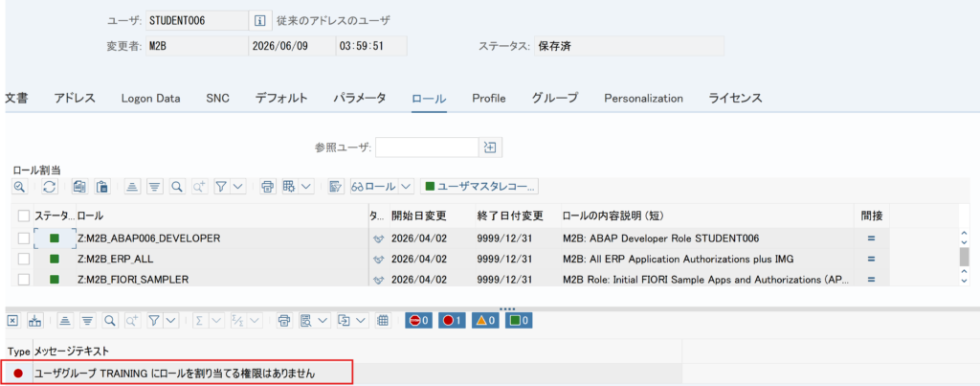Screen dimensions: 980x386
Task: Click the print icon in role assignment toolbar
Action: point(268,187)
